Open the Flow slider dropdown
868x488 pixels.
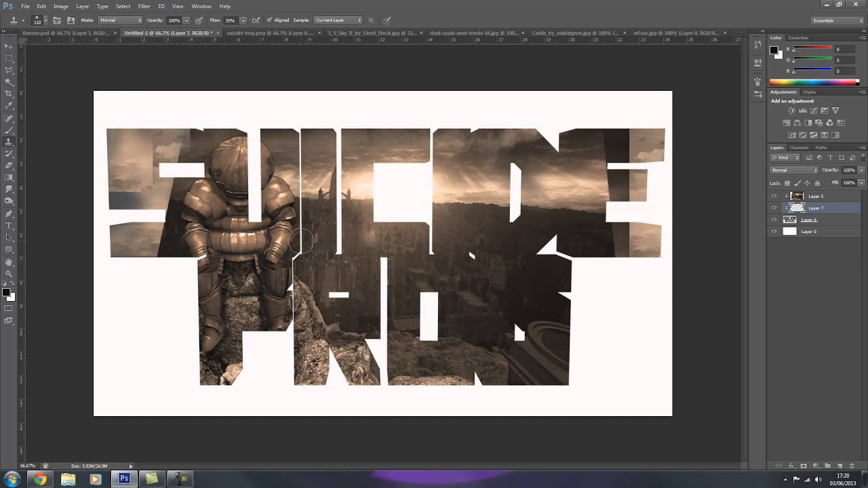[x=243, y=20]
